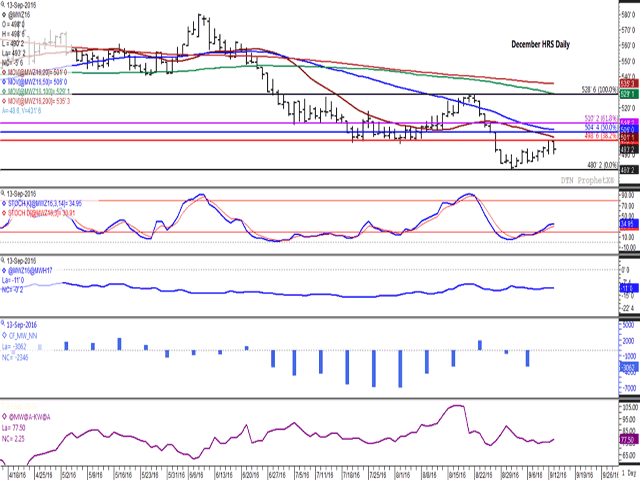
Task: Select the La=-11'0 reading in the spread pane
Action: click(x=13, y=280)
